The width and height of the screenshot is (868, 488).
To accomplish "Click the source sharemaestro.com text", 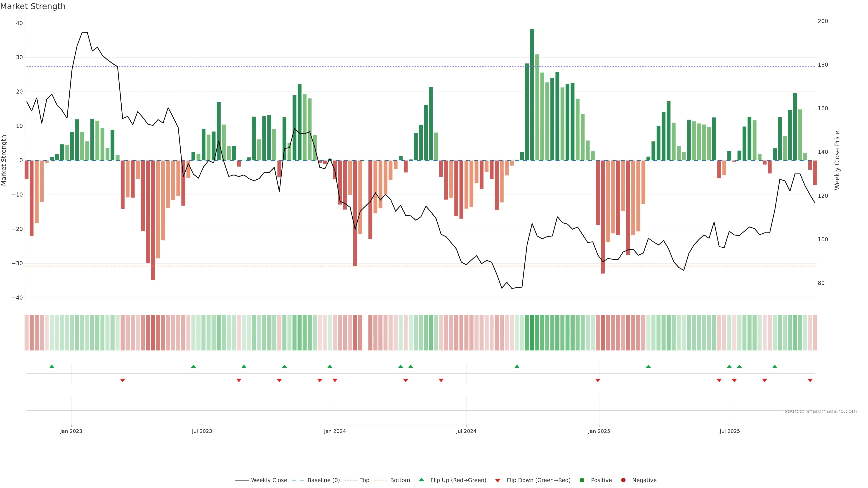I will (x=821, y=411).
